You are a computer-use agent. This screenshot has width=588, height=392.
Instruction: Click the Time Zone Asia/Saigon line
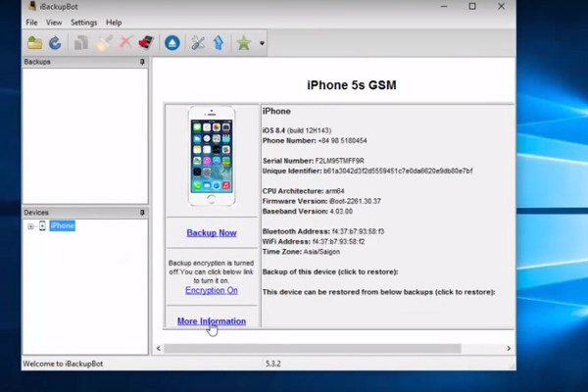301,252
